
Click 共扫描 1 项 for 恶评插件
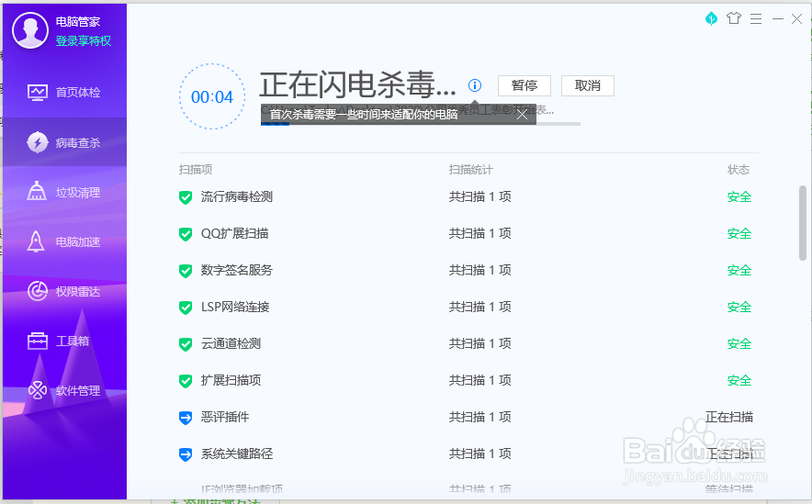(480, 417)
